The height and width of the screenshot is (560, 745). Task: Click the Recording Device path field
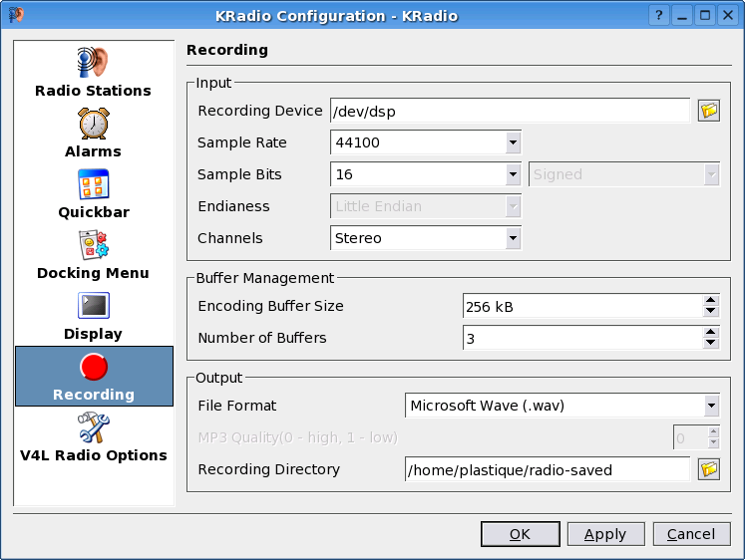(x=510, y=111)
